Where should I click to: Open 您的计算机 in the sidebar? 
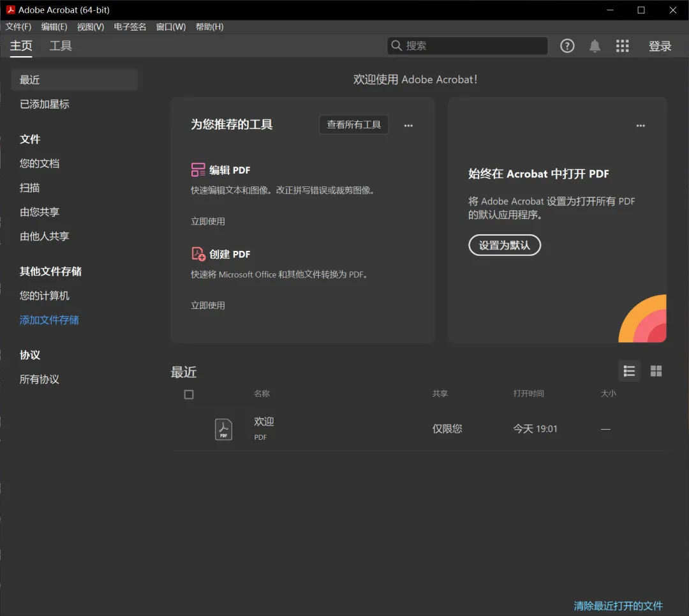pyautogui.click(x=45, y=296)
